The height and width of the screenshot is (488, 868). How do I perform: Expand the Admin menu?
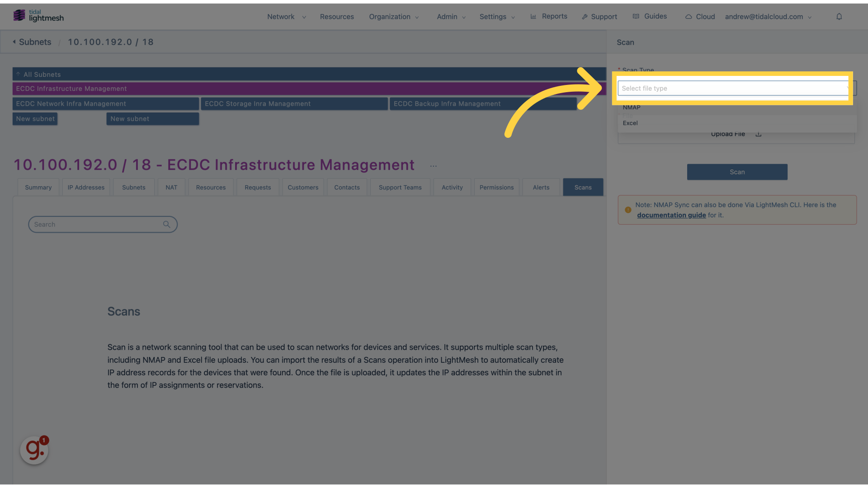[451, 17]
